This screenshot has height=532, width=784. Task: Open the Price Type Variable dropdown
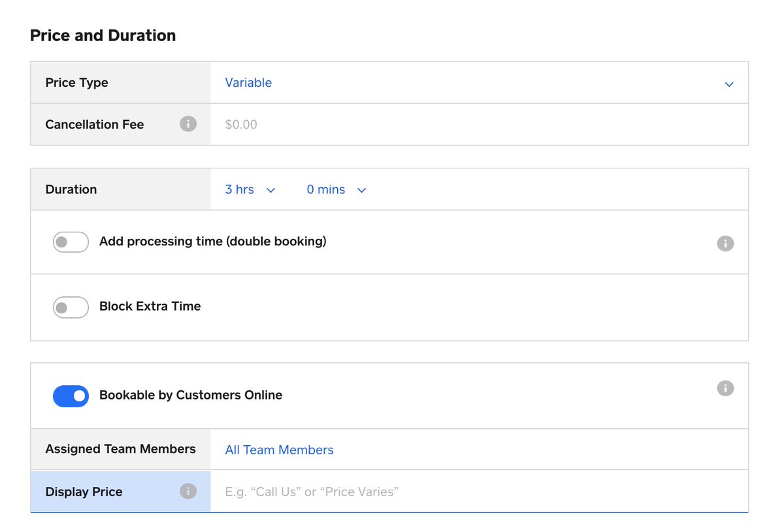point(480,83)
